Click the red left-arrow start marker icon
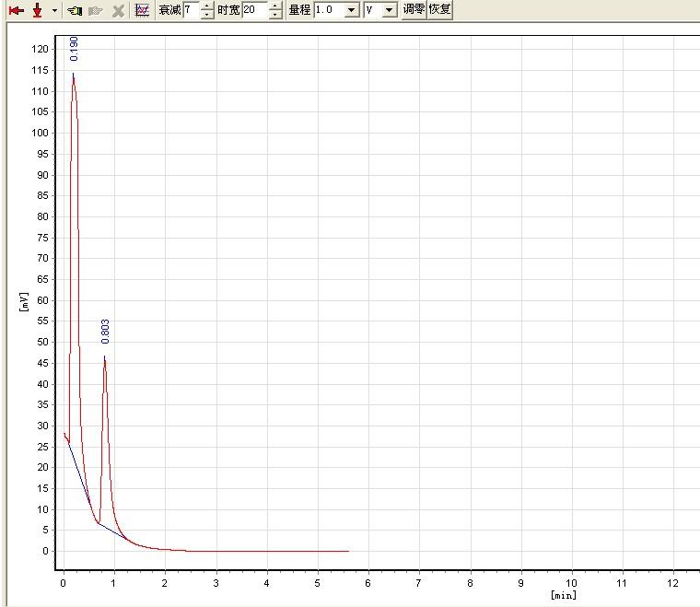Screen dimensions: 700x607 pyautogui.click(x=16, y=10)
